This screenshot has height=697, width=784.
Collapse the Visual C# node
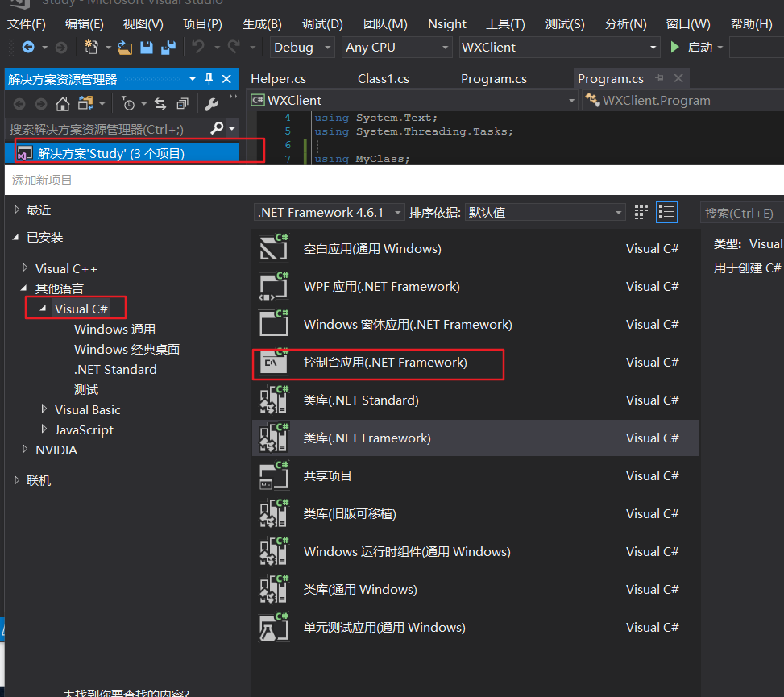click(x=43, y=309)
